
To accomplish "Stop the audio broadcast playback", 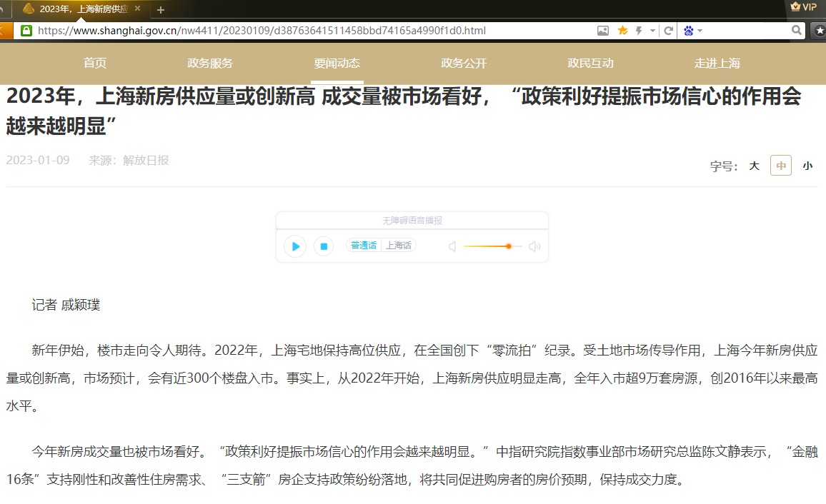I will 324,246.
